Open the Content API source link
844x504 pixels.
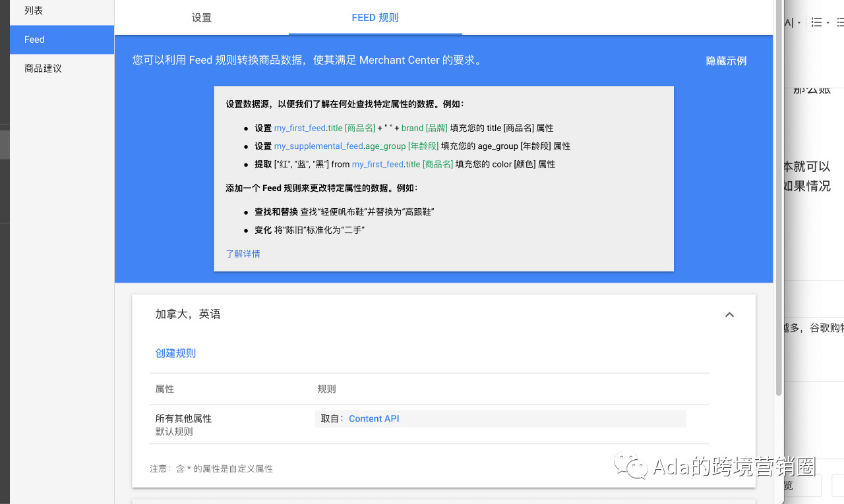coord(373,418)
